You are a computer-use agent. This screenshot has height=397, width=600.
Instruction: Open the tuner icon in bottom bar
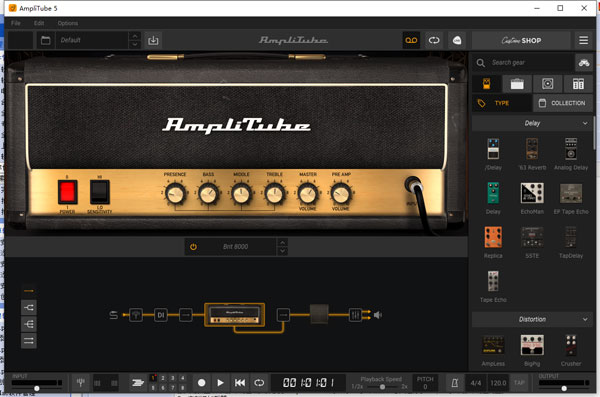80,382
